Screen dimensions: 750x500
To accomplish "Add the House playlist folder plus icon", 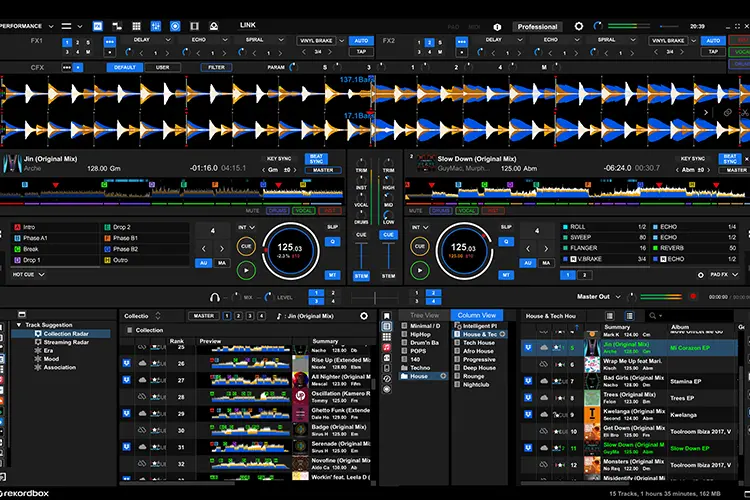I will (443, 376).
